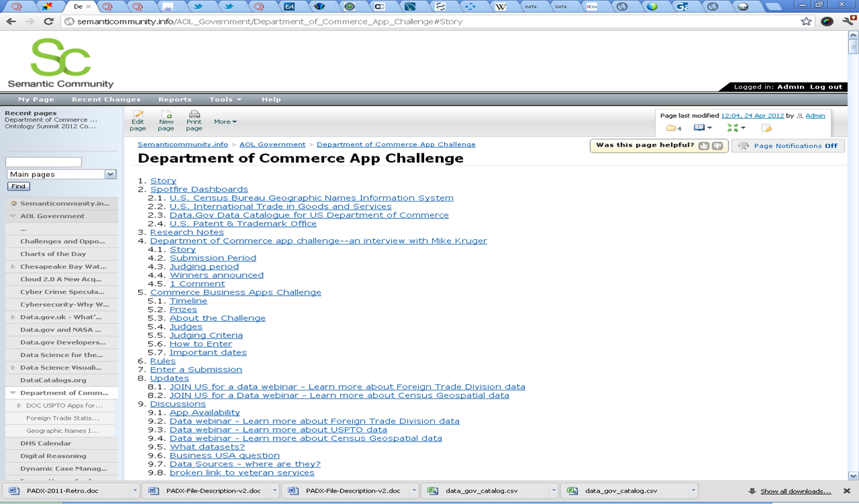Open PADX-2011-Retro.doc download options arrow

[x=134, y=491]
